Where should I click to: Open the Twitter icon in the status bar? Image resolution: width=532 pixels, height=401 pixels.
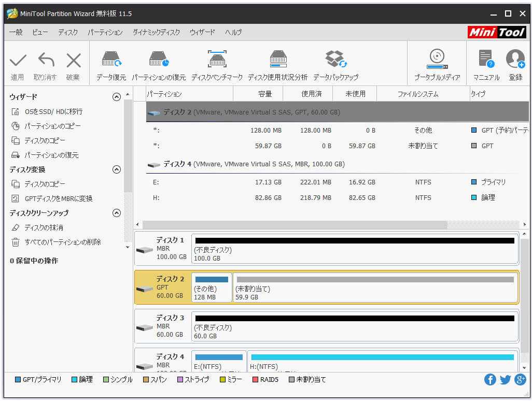pyautogui.click(x=505, y=379)
